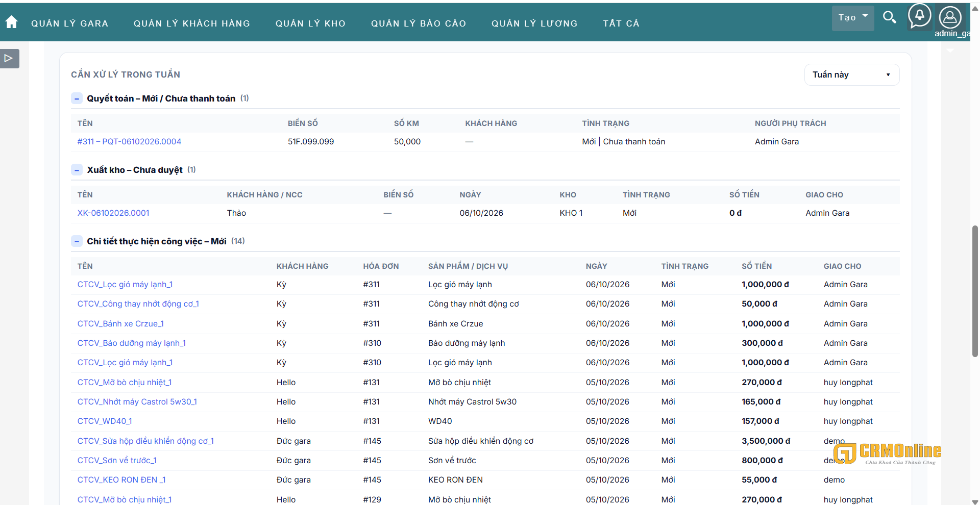Image resolution: width=980 pixels, height=505 pixels.
Task: Open CTCV_Công thay nhớt động cơ_1
Action: tap(138, 304)
